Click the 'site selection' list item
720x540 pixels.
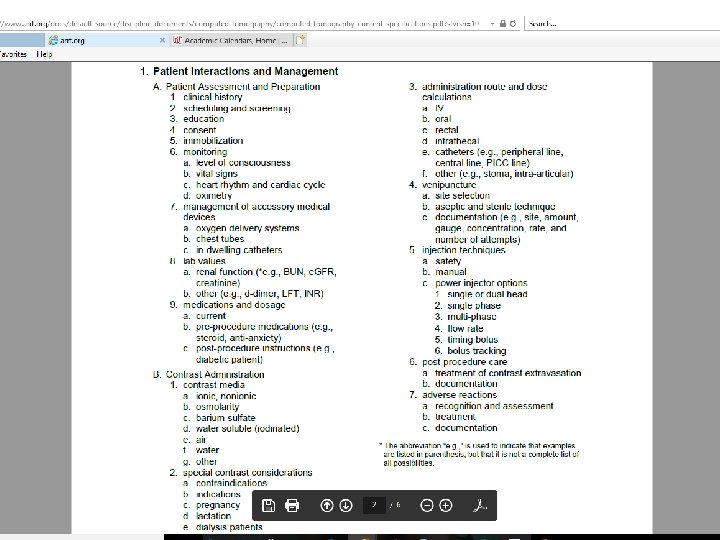click(462, 196)
